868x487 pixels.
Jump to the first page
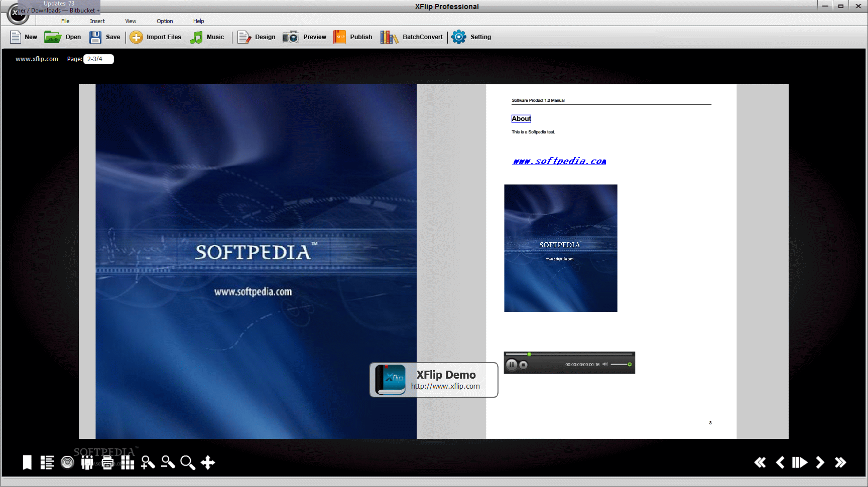760,462
